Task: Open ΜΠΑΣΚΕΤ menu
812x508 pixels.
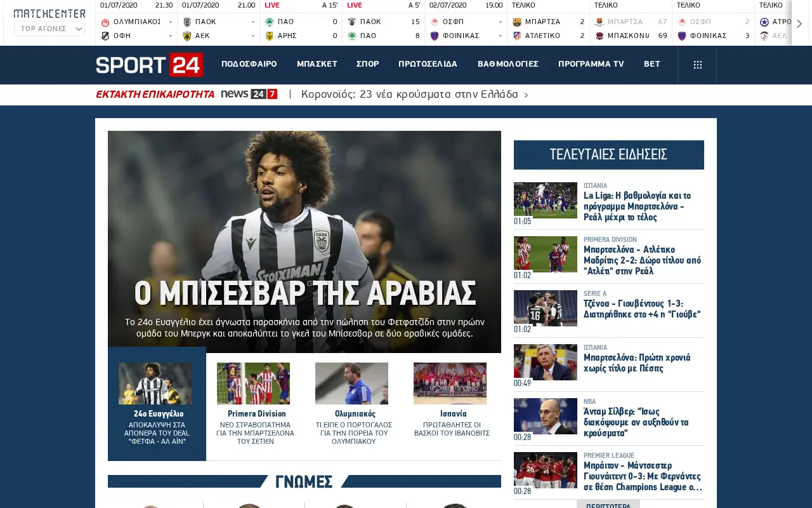Action: [x=317, y=64]
